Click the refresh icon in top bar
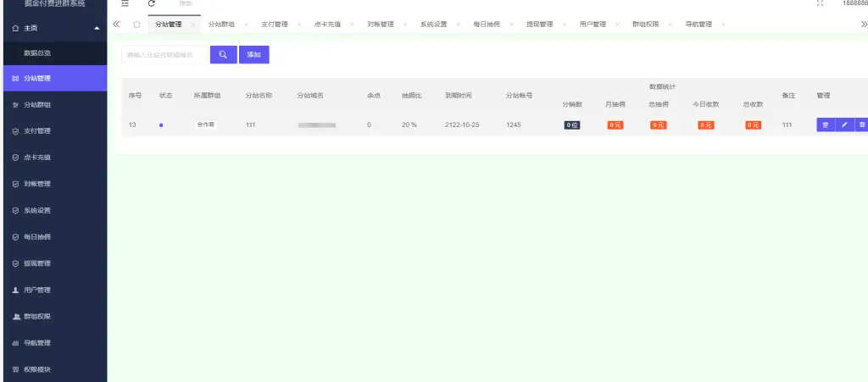868x382 pixels. tap(152, 3)
